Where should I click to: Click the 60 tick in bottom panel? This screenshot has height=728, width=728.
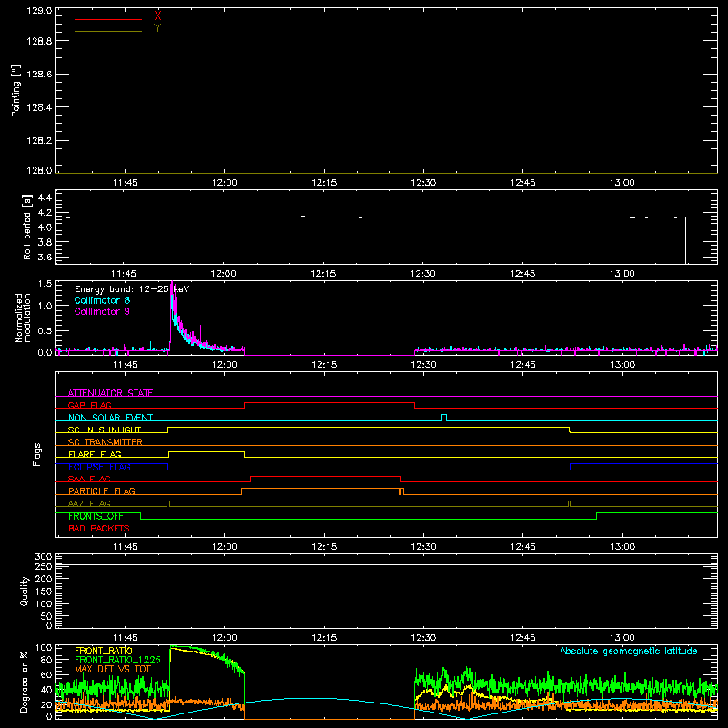point(46,674)
